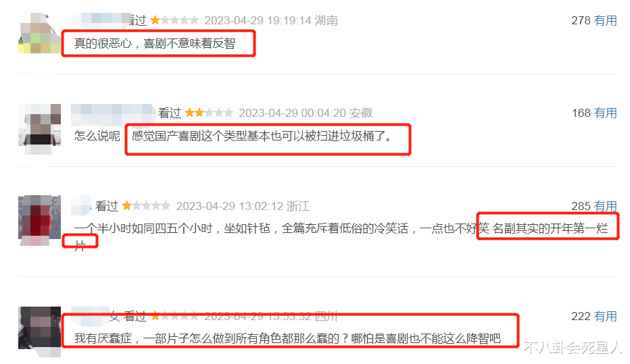Mark the 168 review as 有用
Viewport: 630px width, 364px height.
point(606,113)
